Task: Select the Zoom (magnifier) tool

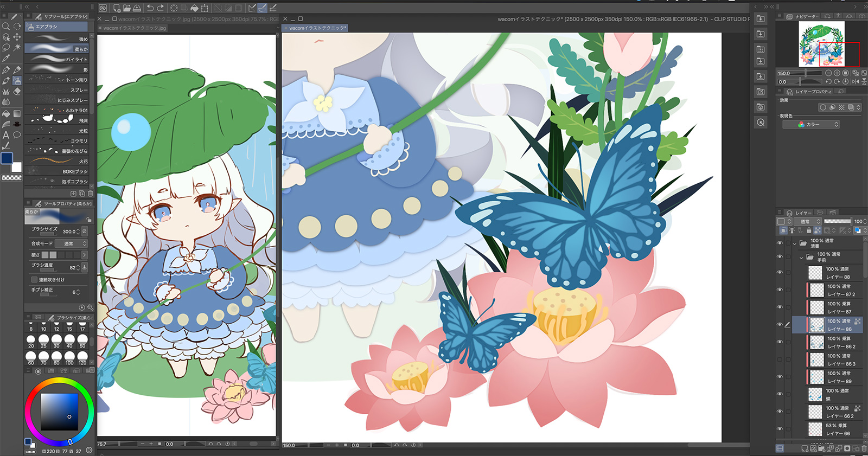Action: (6, 26)
